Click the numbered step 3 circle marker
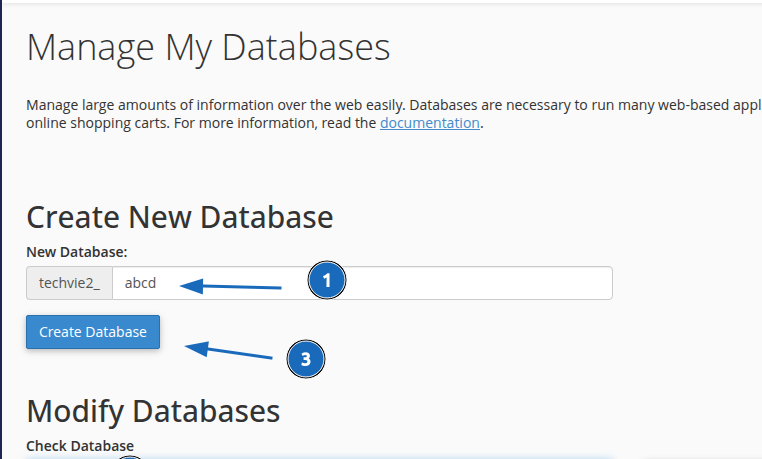The width and height of the screenshot is (762, 459). click(x=306, y=358)
